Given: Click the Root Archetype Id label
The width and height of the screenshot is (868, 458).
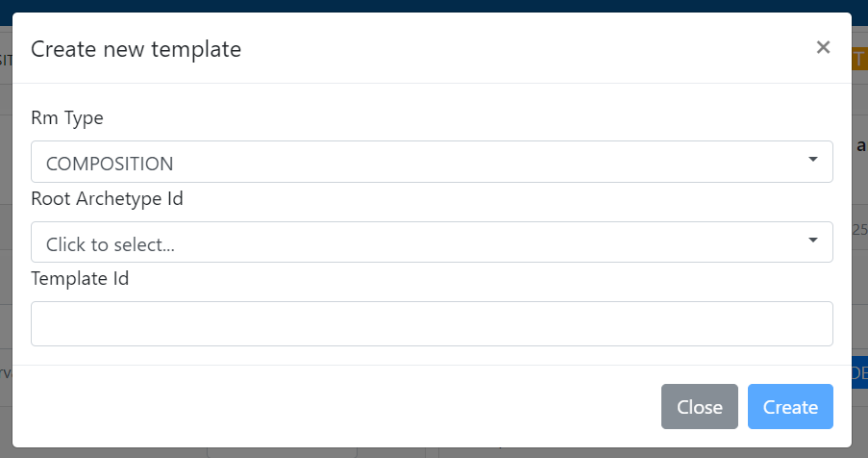Looking at the screenshot, I should coord(107,199).
